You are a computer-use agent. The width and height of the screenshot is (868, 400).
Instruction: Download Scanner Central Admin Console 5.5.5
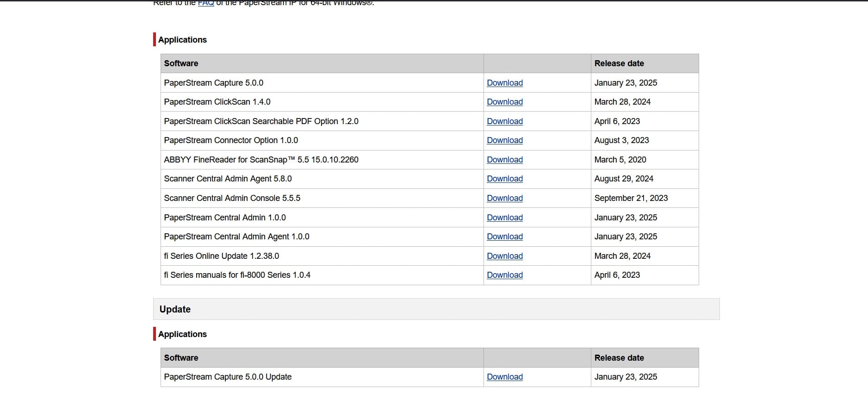click(x=504, y=198)
